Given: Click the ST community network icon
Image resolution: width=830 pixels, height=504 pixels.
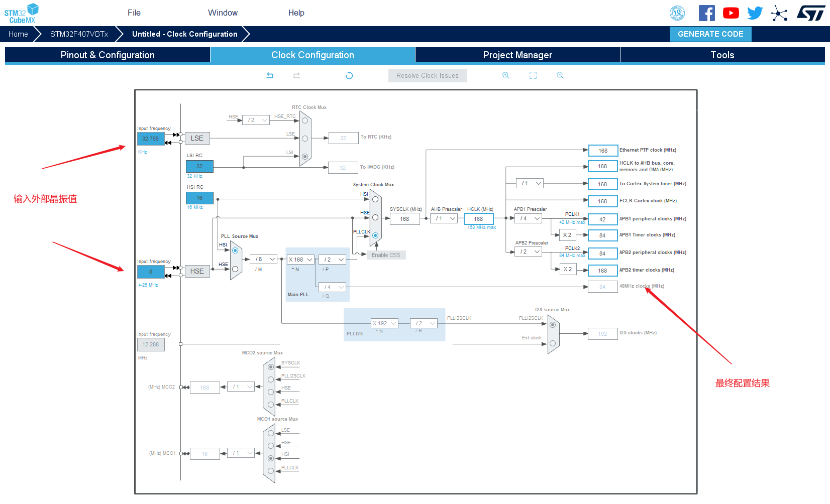Looking at the screenshot, I should (x=779, y=13).
